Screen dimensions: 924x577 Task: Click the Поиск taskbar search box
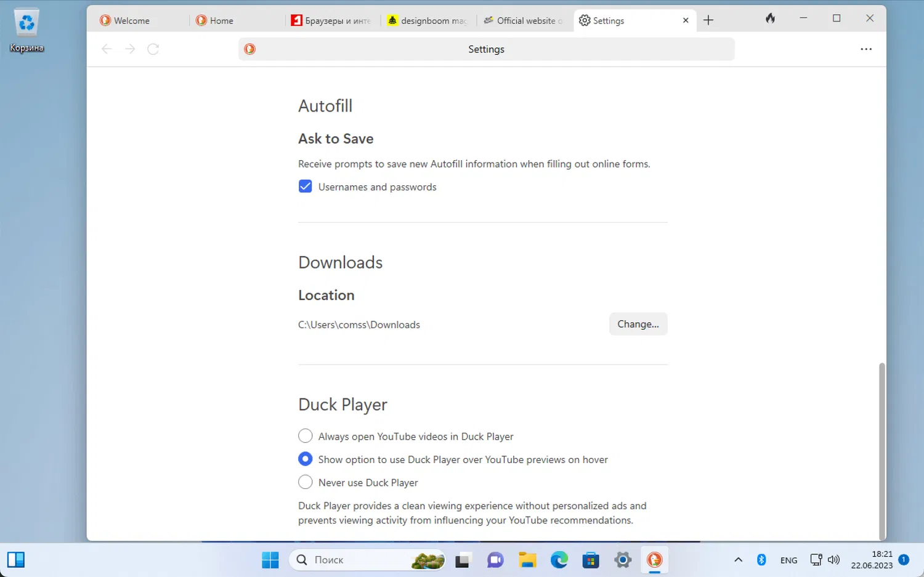(367, 560)
